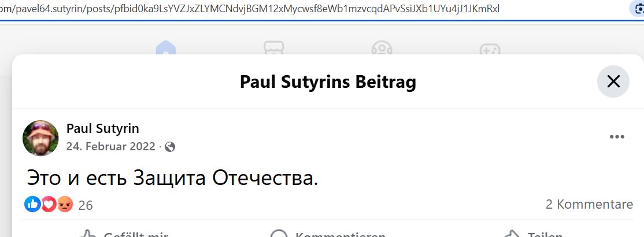644x237 pixels.
Task: Open the Groups icon in navigation
Action: (382, 49)
